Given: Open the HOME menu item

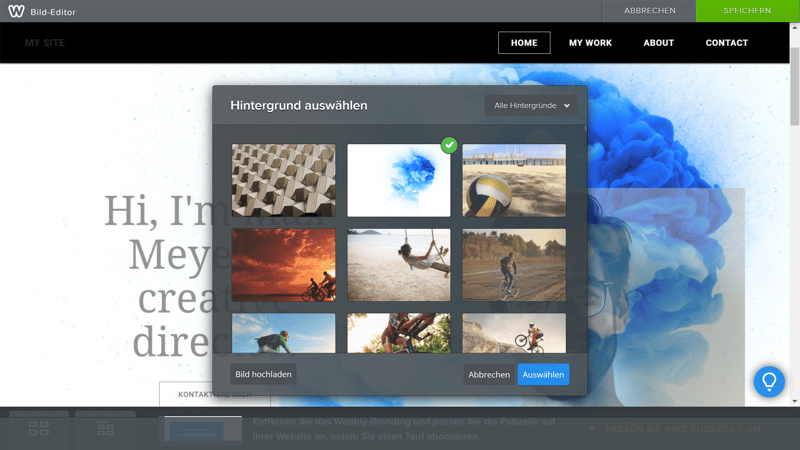Looking at the screenshot, I should pos(524,43).
